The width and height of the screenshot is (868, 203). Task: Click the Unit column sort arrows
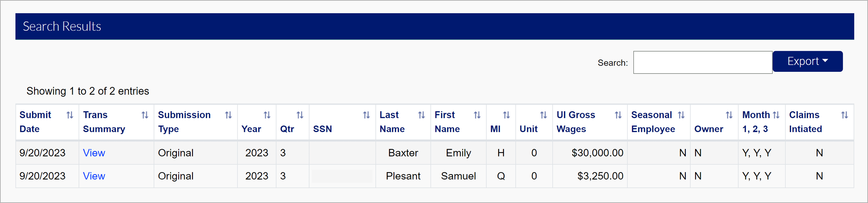543,115
